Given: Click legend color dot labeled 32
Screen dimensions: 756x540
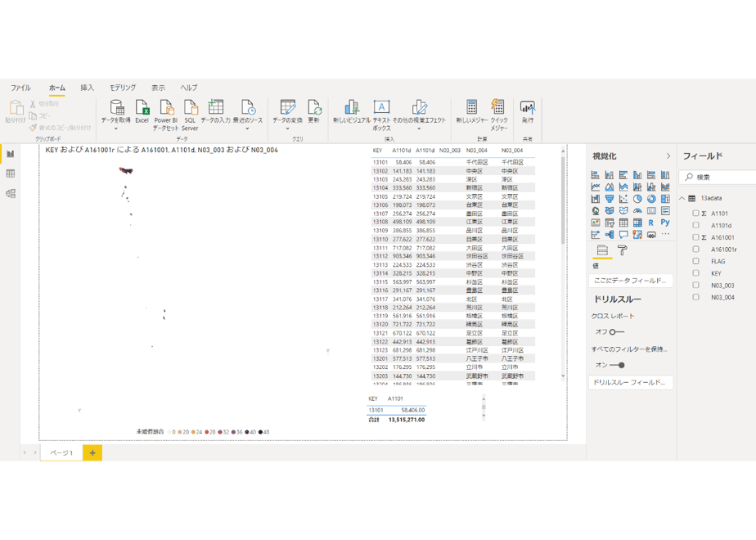Looking at the screenshot, I should [x=220, y=432].
